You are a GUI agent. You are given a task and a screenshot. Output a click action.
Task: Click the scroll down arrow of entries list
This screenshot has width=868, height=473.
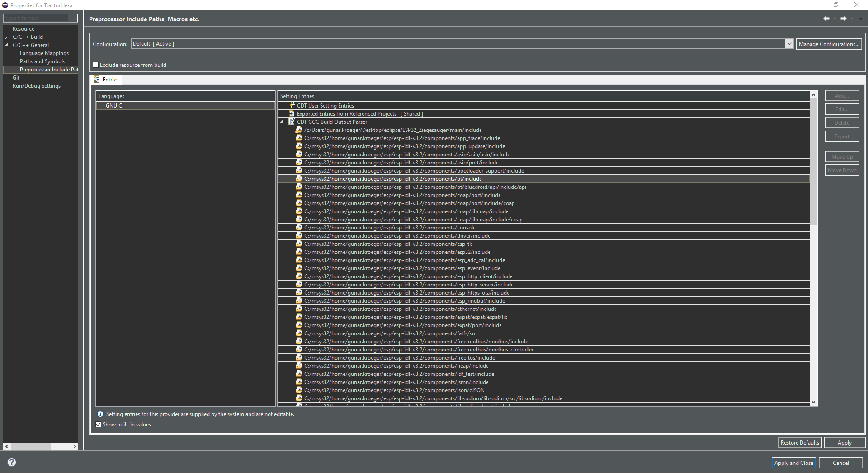pos(813,402)
